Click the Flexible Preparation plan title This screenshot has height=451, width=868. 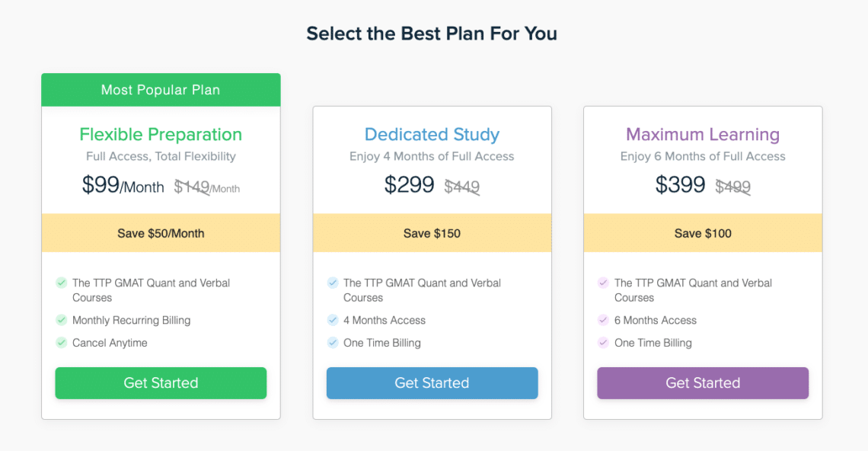pyautogui.click(x=161, y=135)
